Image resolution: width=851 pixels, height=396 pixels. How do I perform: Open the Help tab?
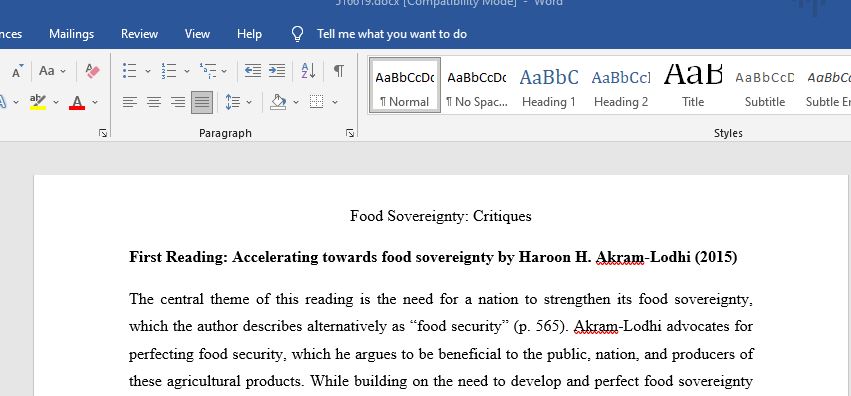[x=249, y=34]
